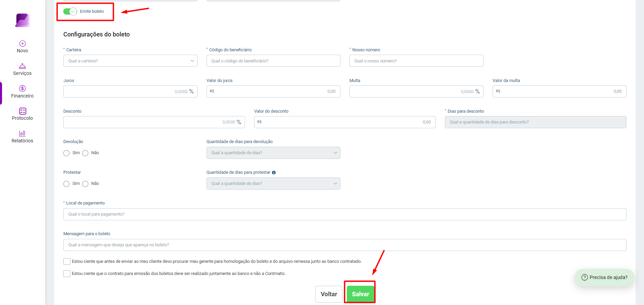Check the homologação do boleto acknowledgment box

67,261
